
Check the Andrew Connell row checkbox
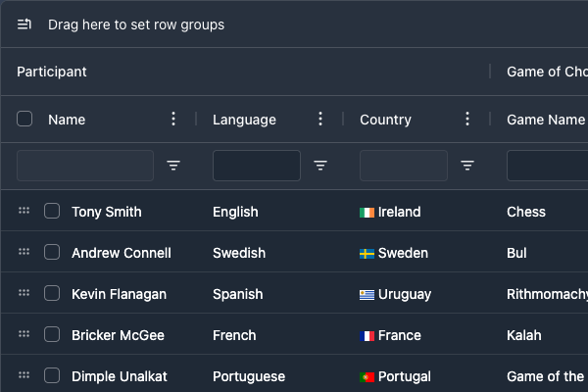point(52,252)
